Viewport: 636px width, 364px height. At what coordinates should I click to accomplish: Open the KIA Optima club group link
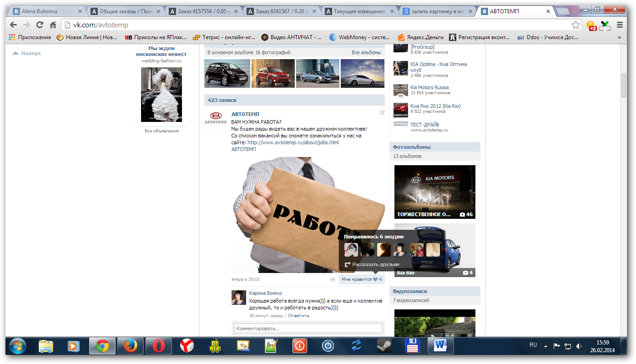click(439, 67)
